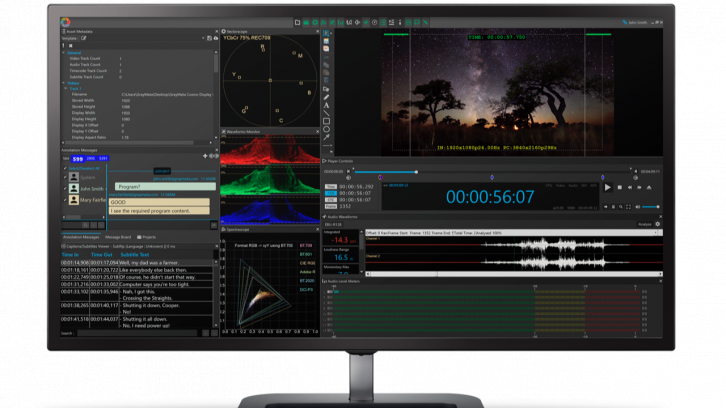Select the Text "A" annotation tool
Screen dimensions: 726x408
(326, 105)
